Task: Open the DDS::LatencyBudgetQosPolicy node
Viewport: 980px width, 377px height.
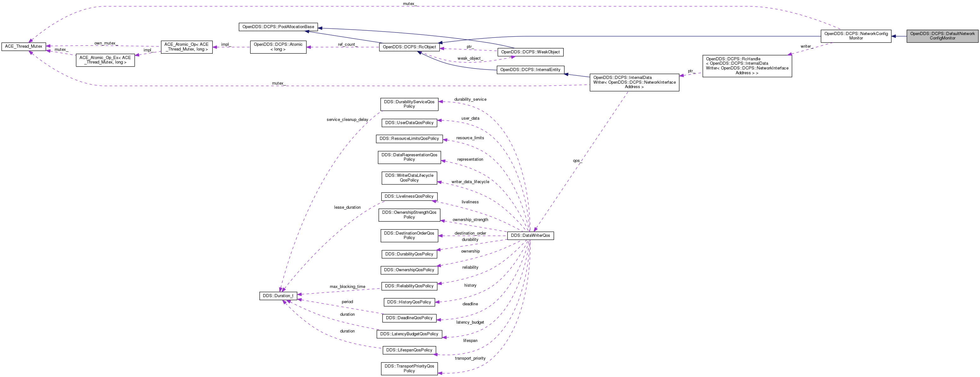Action: click(x=409, y=334)
